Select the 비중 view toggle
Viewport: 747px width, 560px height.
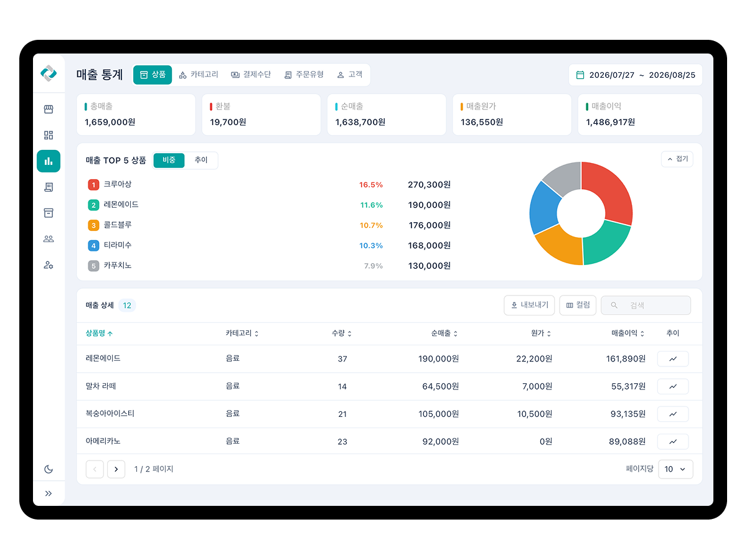click(x=169, y=160)
